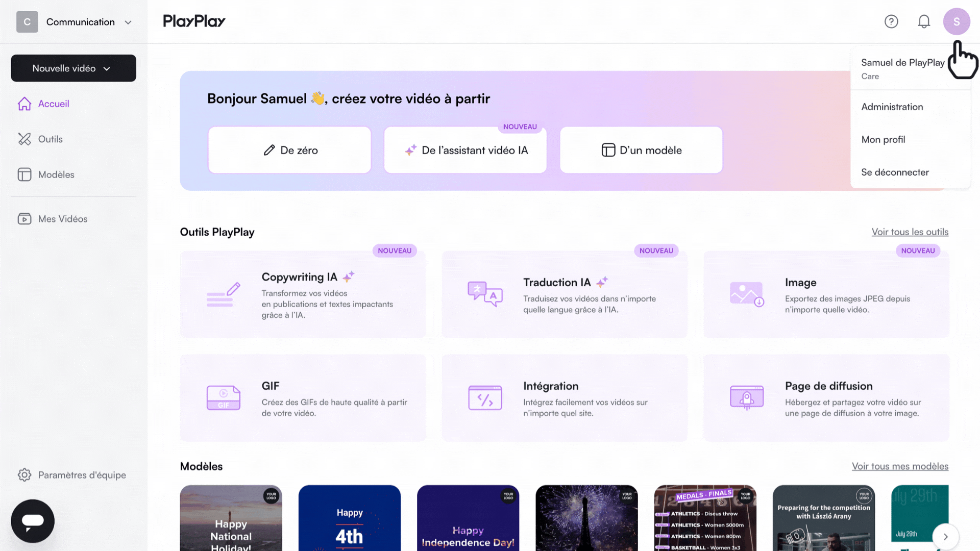
Task: Open Paramètres d'équipe settings
Action: click(82, 475)
